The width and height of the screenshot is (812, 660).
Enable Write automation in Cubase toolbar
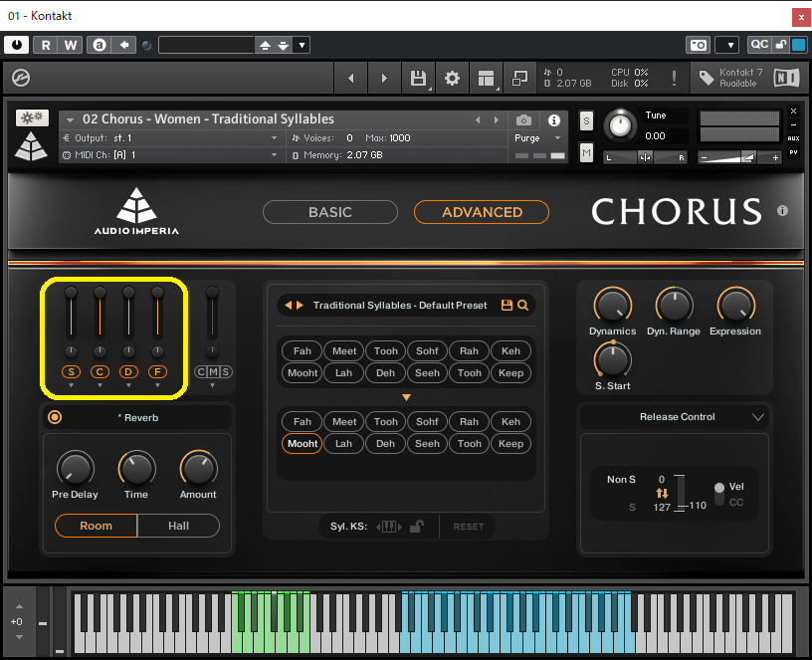pos(68,45)
